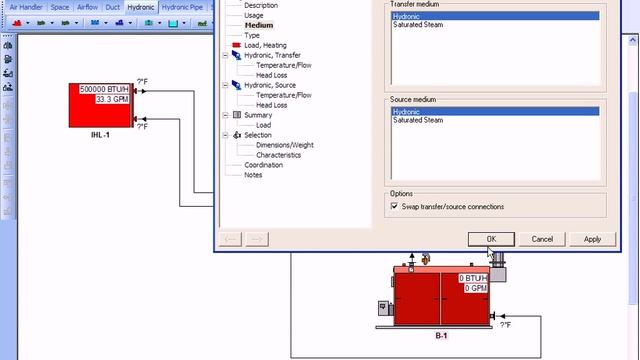The image size is (640, 360).
Task: Open dropdown arrow beside second green coil icon
Action: point(76,24)
